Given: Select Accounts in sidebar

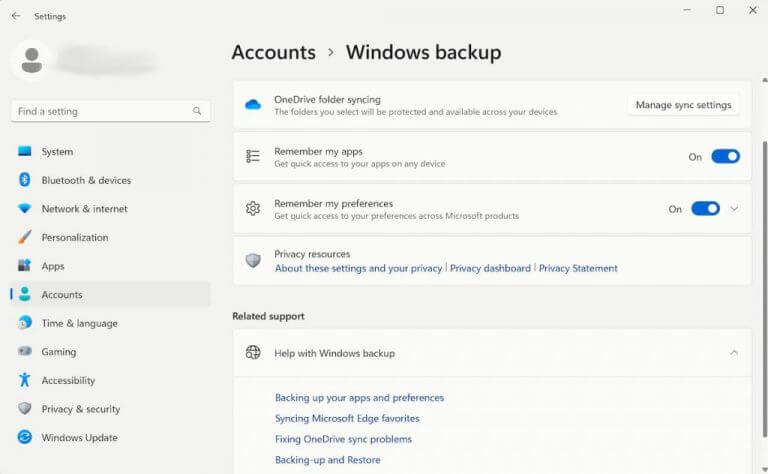Looking at the screenshot, I should click(111, 294).
